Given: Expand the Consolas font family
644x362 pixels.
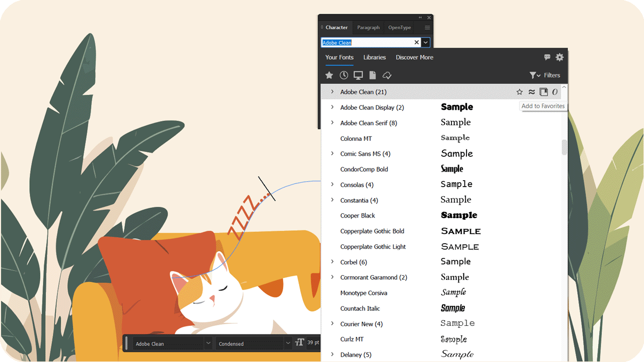Looking at the screenshot, I should 332,184.
